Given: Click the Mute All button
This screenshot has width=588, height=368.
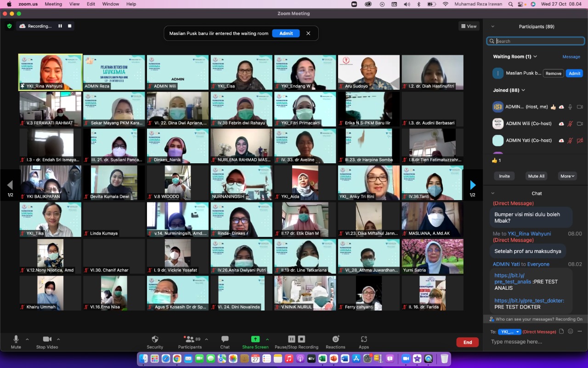Looking at the screenshot, I should [x=536, y=176].
